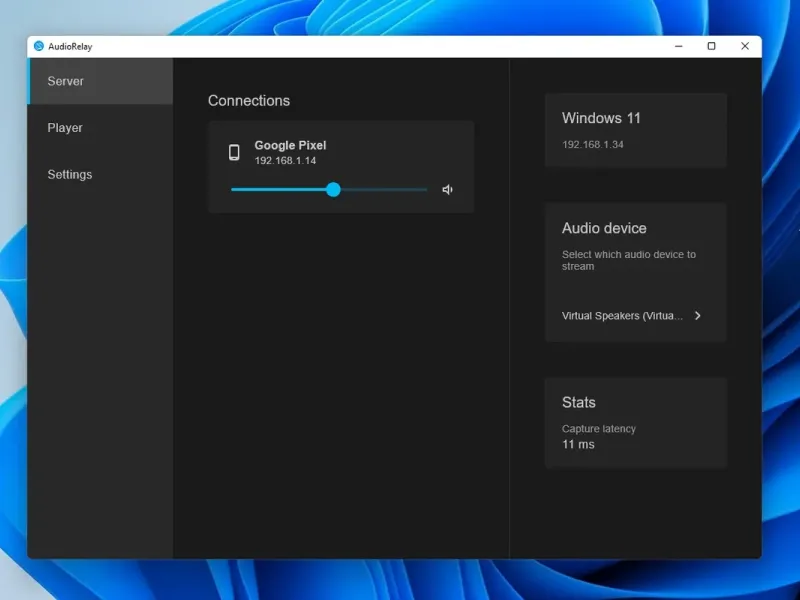The width and height of the screenshot is (800, 600).
Task: Open the Virtual Speakers device selector
Action: [x=623, y=316]
